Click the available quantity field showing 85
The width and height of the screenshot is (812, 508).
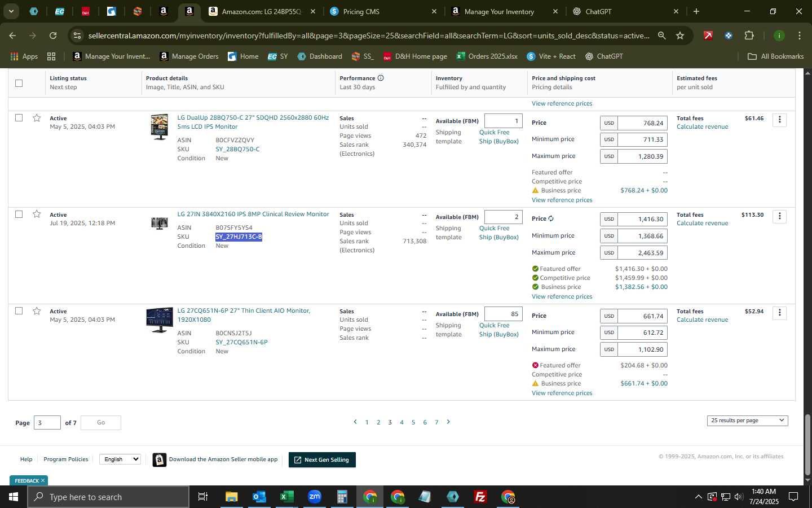504,314
